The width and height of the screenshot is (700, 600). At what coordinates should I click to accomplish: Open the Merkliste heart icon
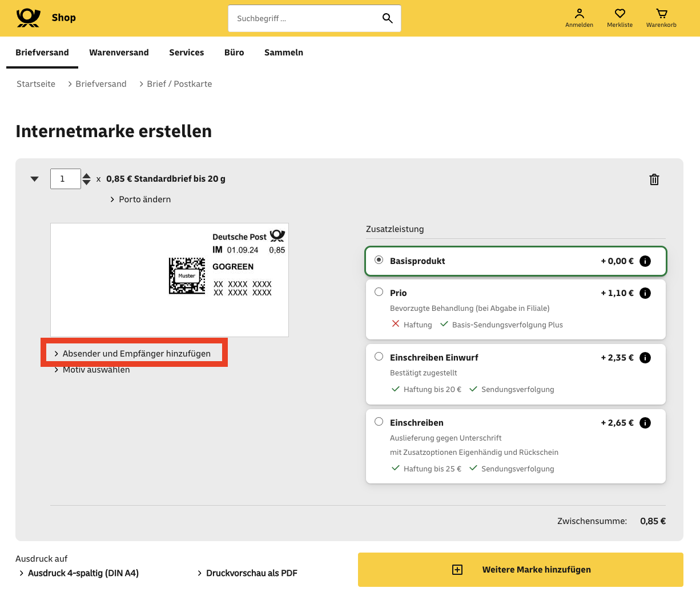[x=619, y=18]
